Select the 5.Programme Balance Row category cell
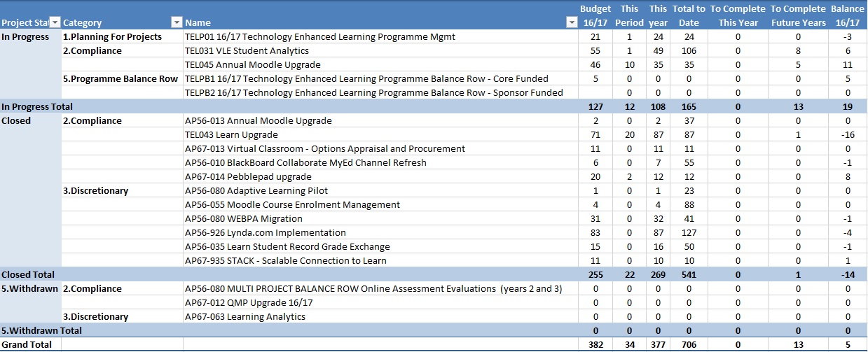 tap(120, 78)
